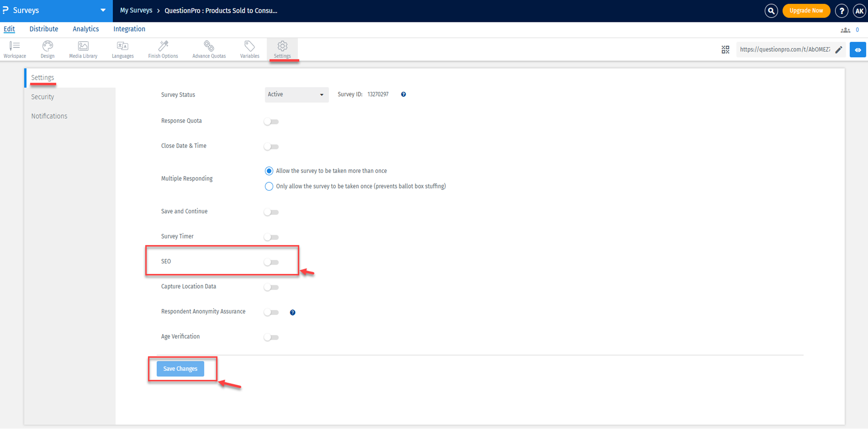This screenshot has width=868, height=429.
Task: Enable the Survey Timer switch
Action: [x=271, y=237]
